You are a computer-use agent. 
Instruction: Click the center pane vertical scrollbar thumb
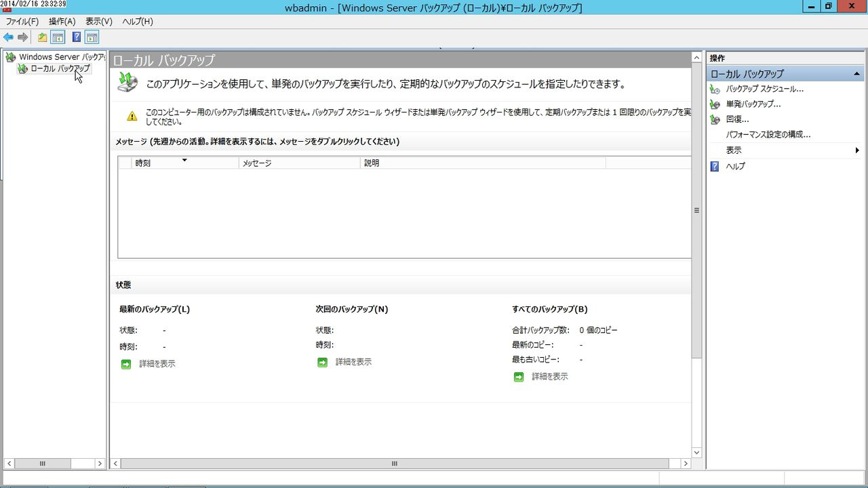[x=696, y=211]
